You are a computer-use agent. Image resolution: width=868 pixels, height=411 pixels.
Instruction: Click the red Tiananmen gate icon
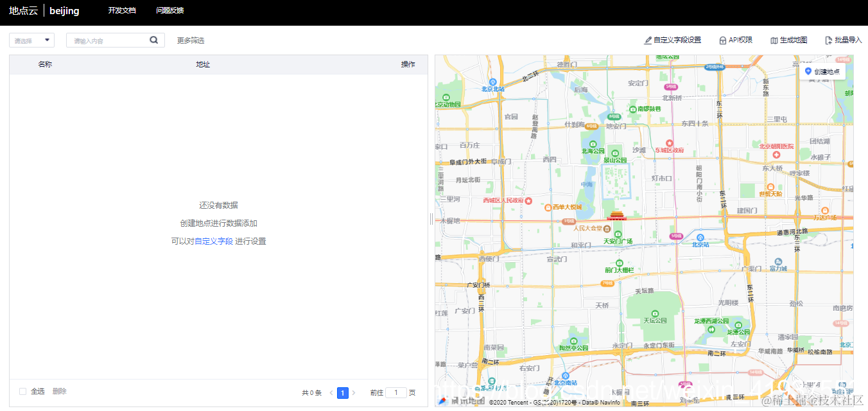[x=616, y=214]
